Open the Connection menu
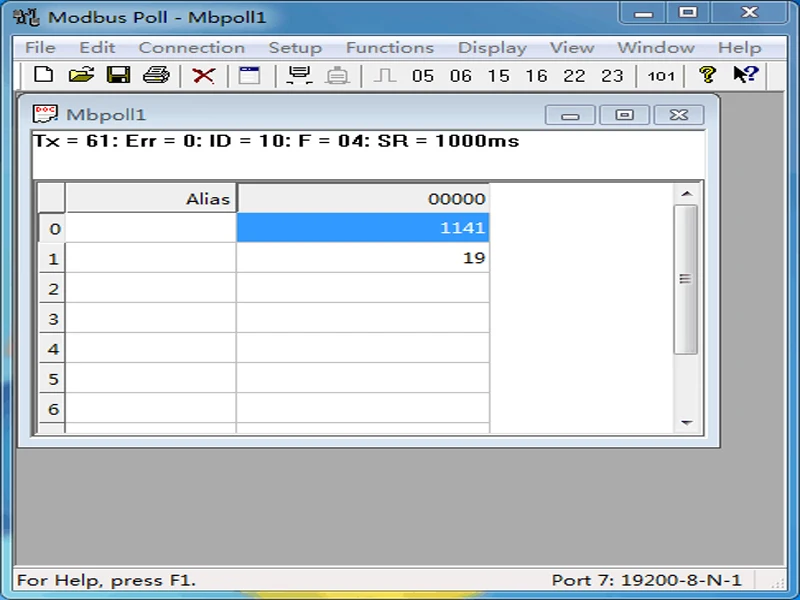 point(192,47)
